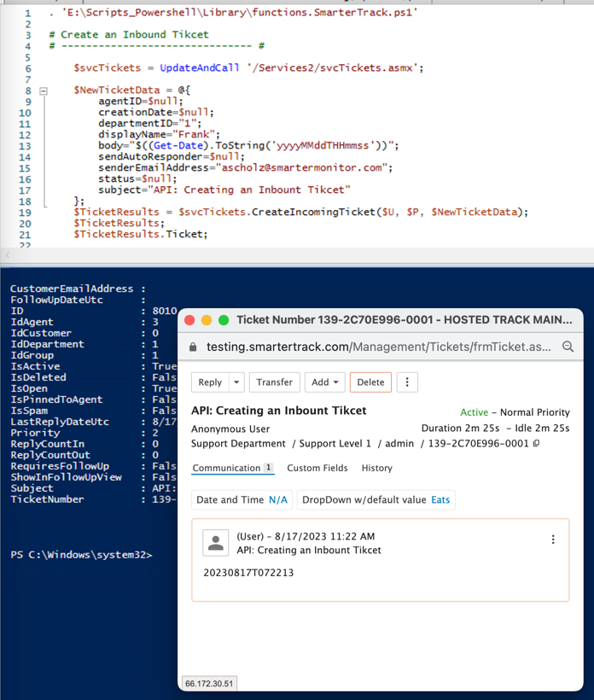This screenshot has width=594, height=700.
Task: Copy ticket number using the copy icon
Action: [x=536, y=444]
